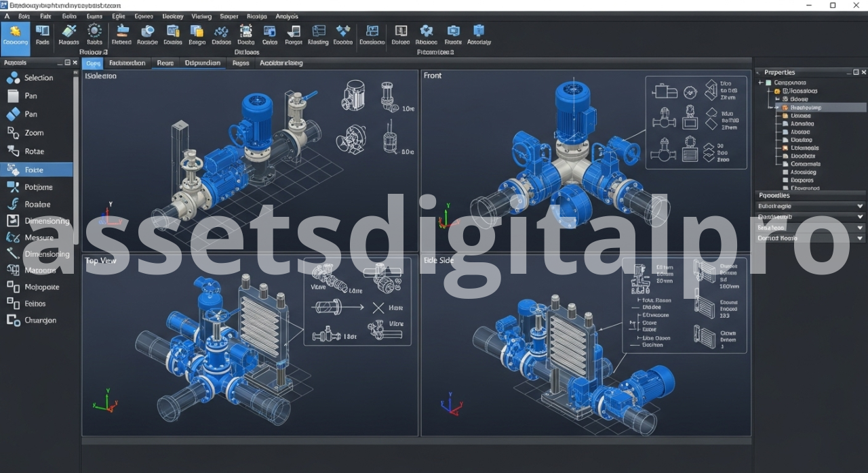
Task: Click the Fads ribbon icon
Action: point(43,35)
